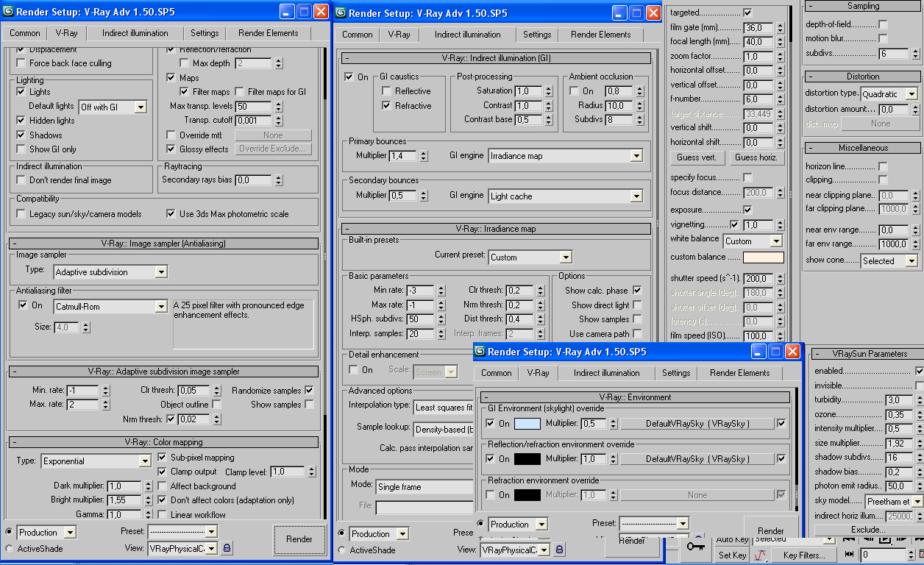Viewport: 924px width, 565px height.
Task: Toggle GI Environment skylight On checkbox
Action: [x=491, y=424]
